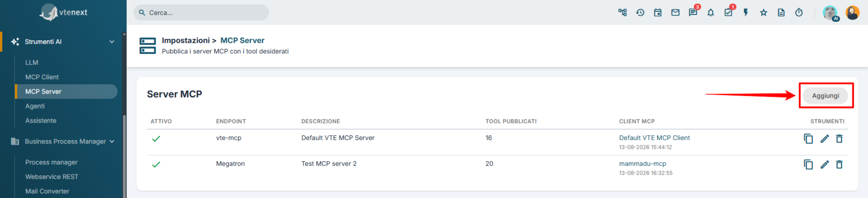
Task: Click the MCP Server breadcrumb link
Action: [242, 40]
